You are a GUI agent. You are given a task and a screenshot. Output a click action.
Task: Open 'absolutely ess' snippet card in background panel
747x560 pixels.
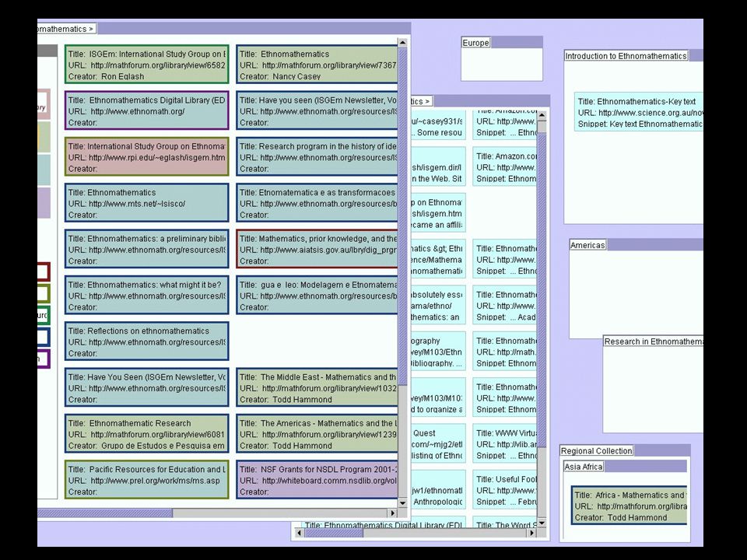pos(438,305)
